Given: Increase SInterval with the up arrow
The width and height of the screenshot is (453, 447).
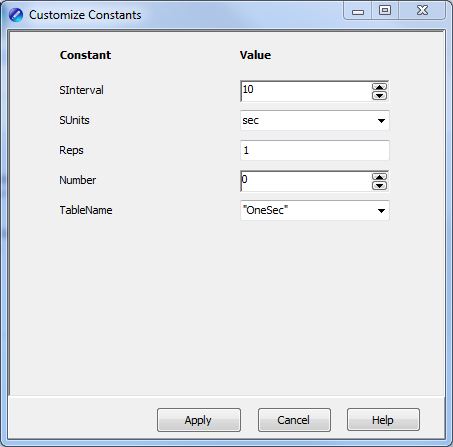Looking at the screenshot, I should pos(379,87).
